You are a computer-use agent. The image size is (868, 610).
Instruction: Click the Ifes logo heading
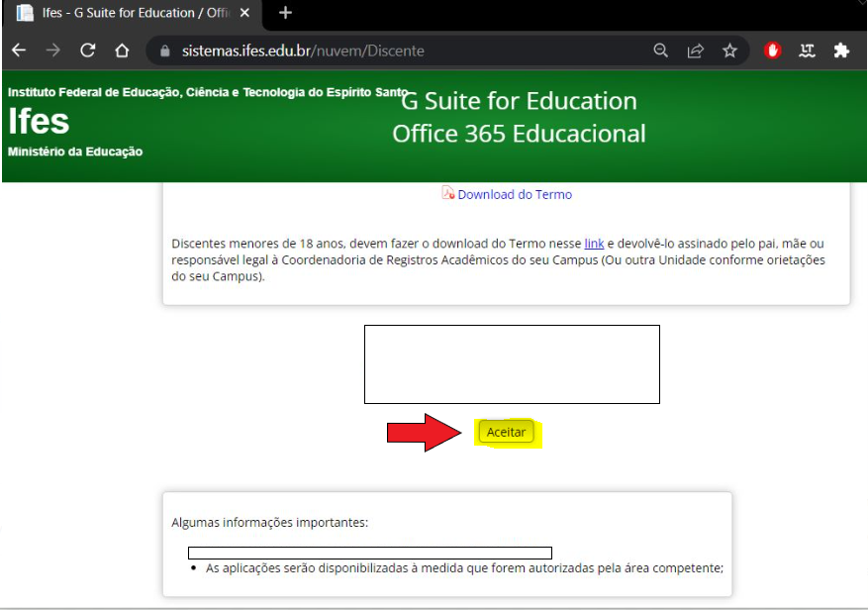[x=39, y=122]
